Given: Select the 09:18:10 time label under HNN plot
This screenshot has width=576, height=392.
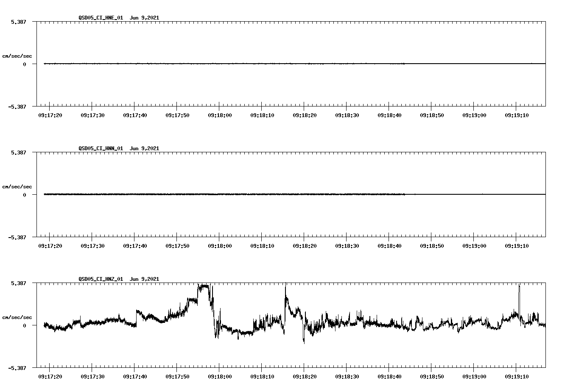Looking at the screenshot, I should (x=262, y=246).
